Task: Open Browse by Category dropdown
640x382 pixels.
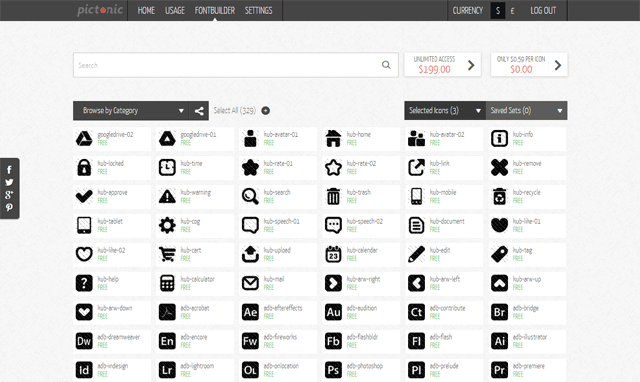Action: (131, 111)
